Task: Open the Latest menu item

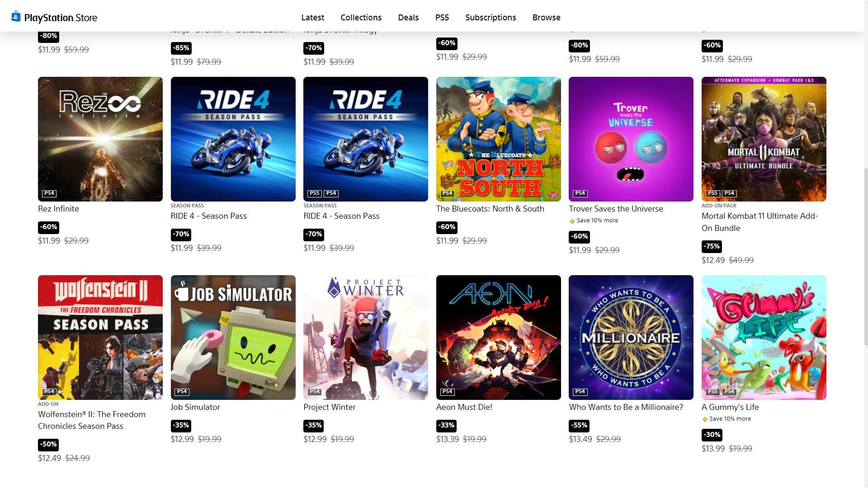Action: (x=312, y=17)
